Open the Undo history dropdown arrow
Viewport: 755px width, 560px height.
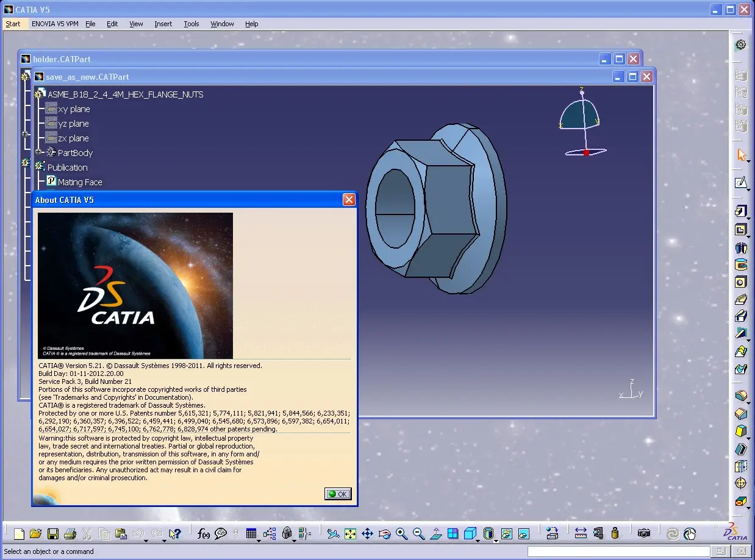(146, 541)
